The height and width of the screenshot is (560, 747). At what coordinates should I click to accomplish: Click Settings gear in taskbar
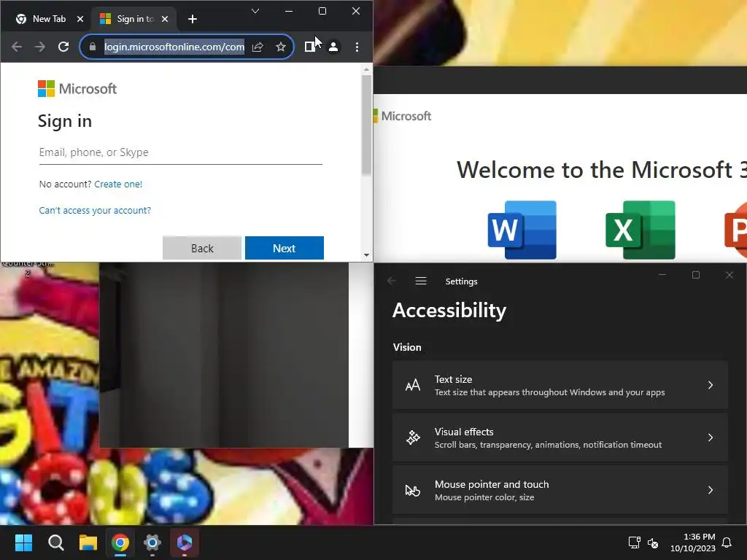tap(152, 542)
